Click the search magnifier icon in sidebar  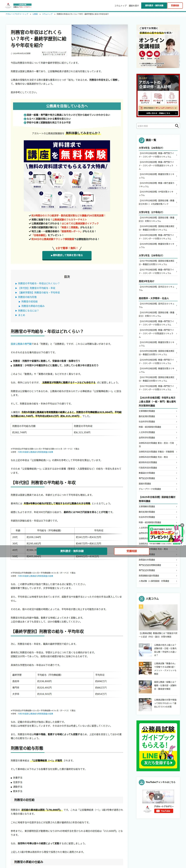point(177,126)
